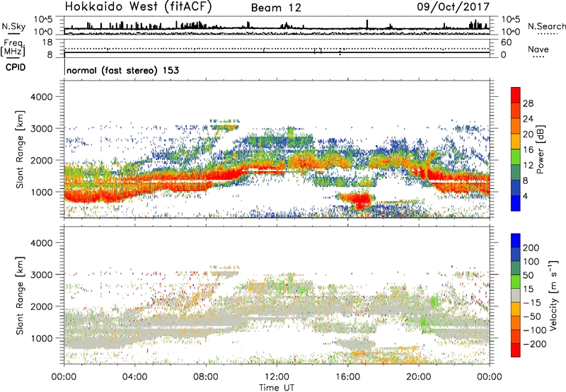Click the 'CPID' label
This screenshot has width=566, height=392.
click(16, 67)
